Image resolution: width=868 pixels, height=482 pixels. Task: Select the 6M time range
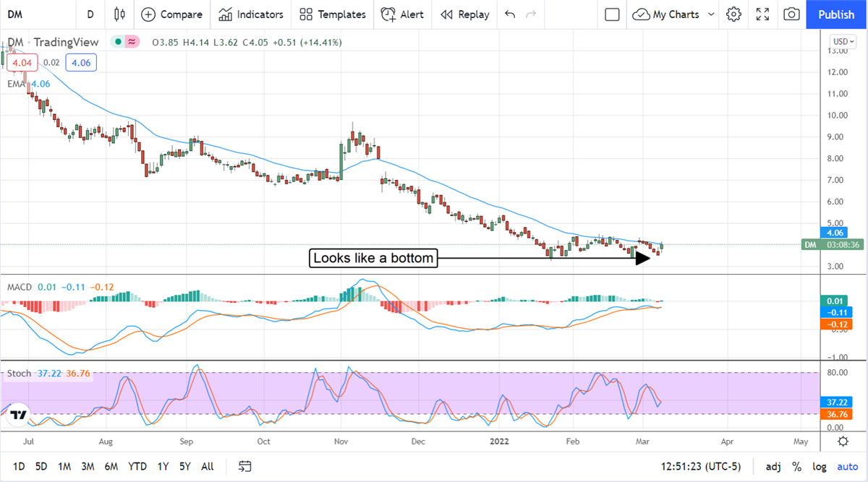111,466
